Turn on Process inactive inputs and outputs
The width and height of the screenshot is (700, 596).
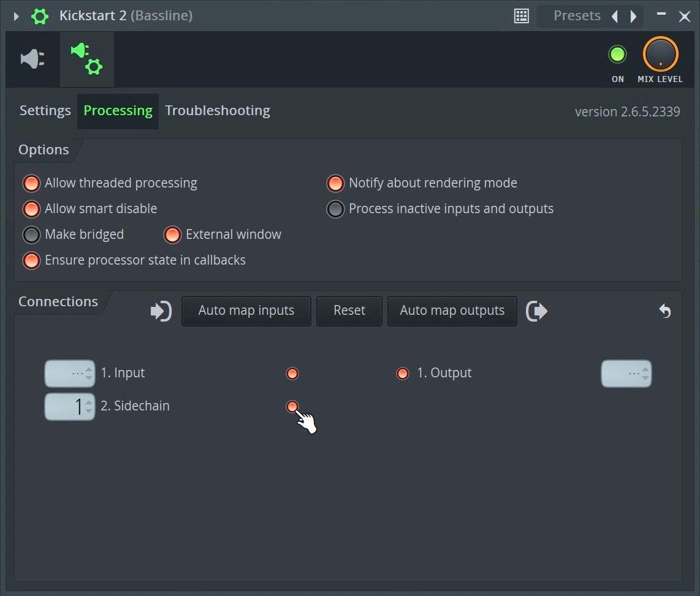tap(335, 209)
